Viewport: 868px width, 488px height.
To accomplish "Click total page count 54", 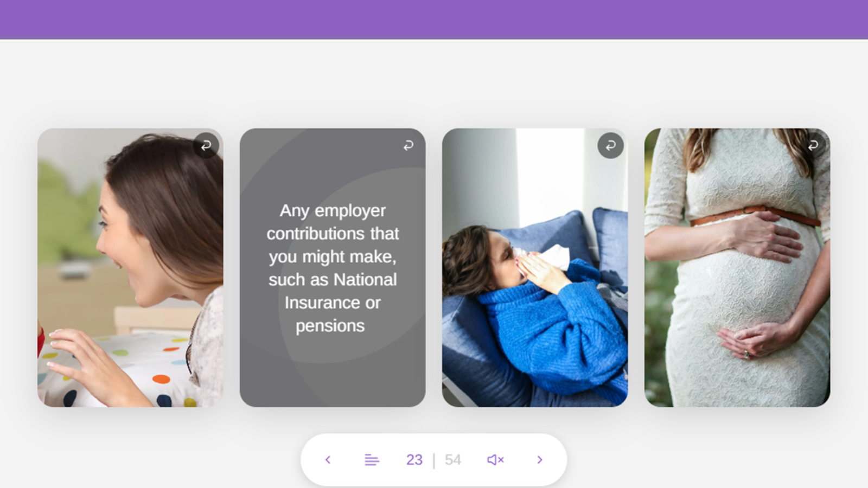I will click(453, 460).
